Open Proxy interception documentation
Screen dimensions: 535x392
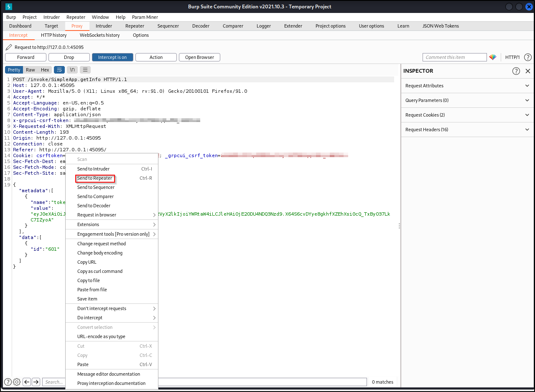pos(112,383)
